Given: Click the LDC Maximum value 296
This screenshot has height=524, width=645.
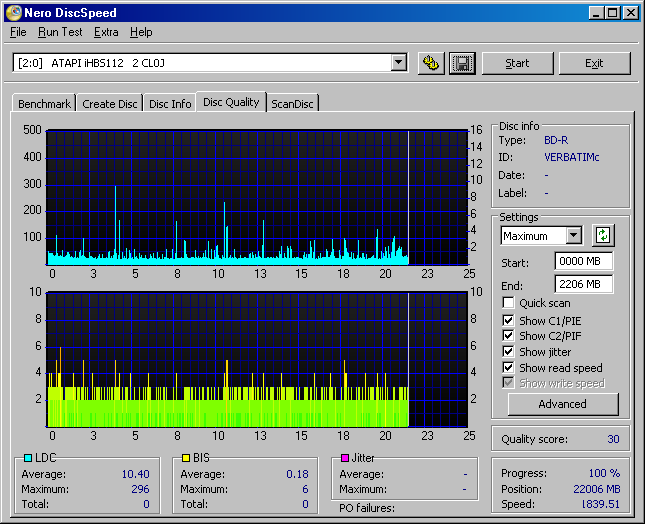Looking at the screenshot, I should click(140, 489).
